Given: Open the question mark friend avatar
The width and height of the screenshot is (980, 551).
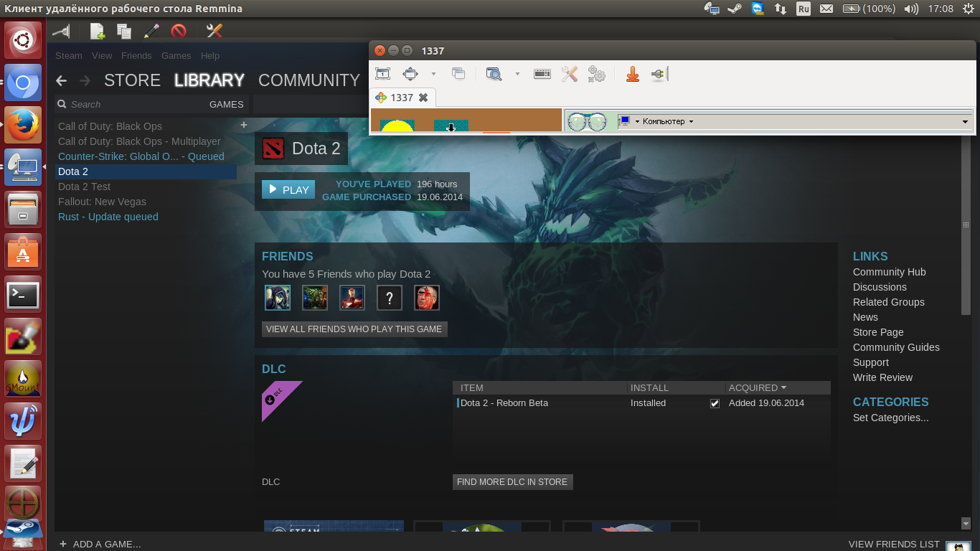Looking at the screenshot, I should [390, 297].
